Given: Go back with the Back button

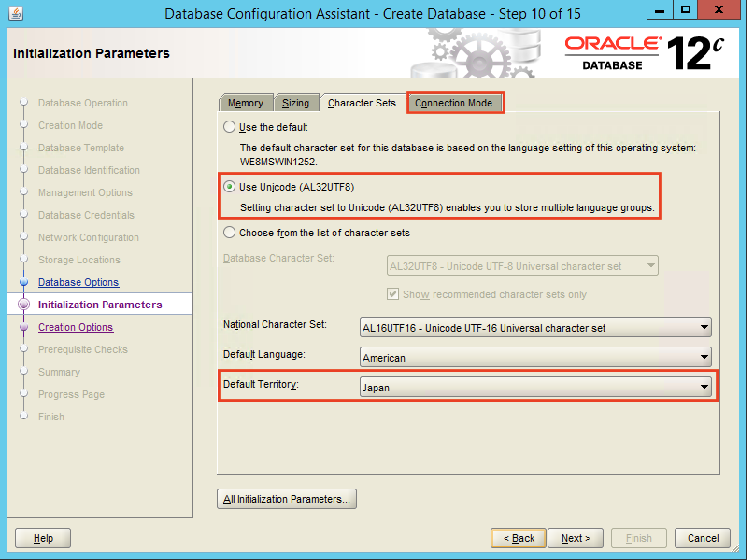Looking at the screenshot, I should coord(519,538).
